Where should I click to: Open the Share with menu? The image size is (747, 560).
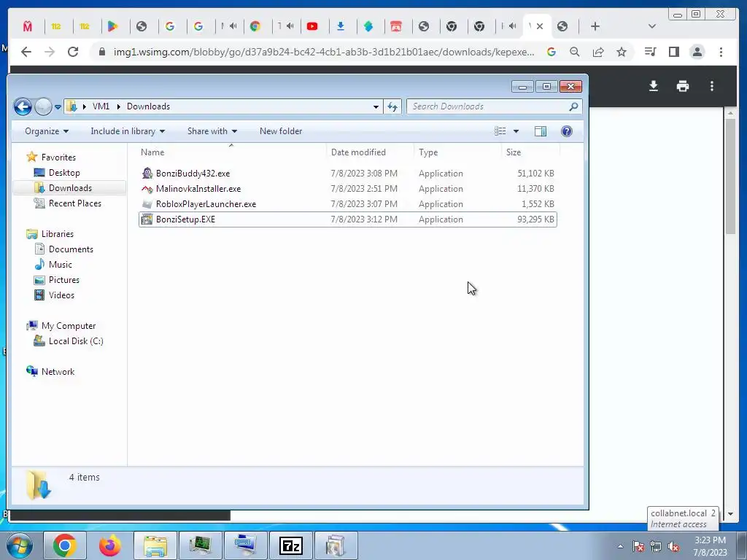(x=212, y=131)
